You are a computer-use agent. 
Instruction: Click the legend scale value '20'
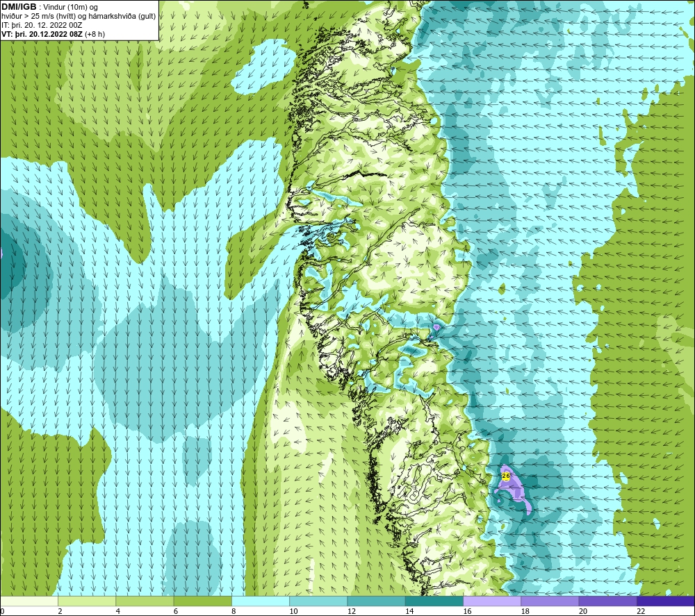coord(583,611)
